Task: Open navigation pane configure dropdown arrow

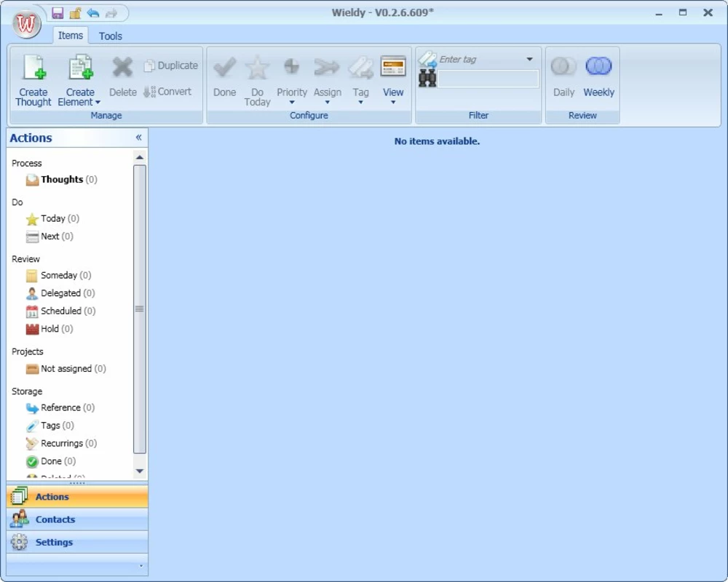Action: pos(141,566)
